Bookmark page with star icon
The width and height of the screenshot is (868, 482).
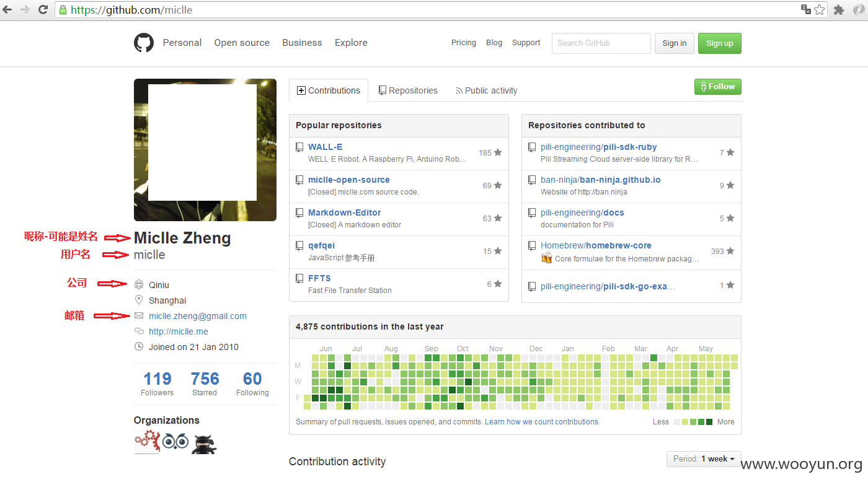pos(820,10)
